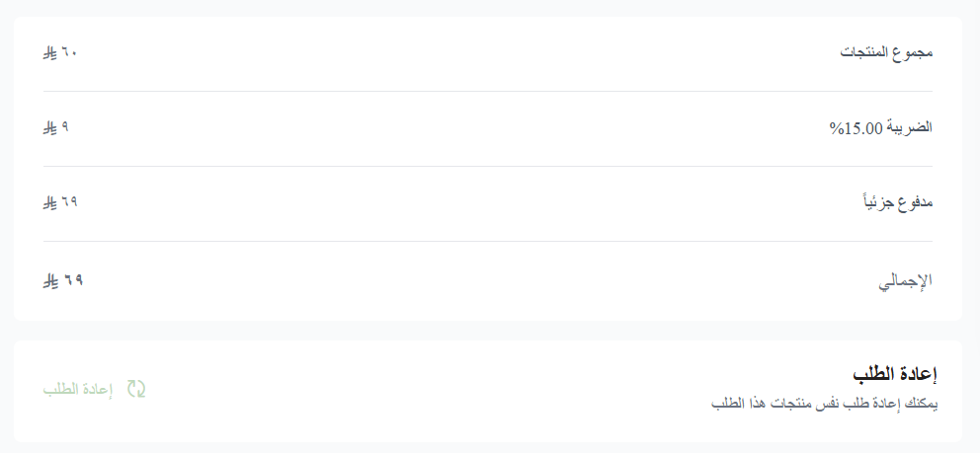Select the bold إعادة الطلب section heading

(894, 374)
